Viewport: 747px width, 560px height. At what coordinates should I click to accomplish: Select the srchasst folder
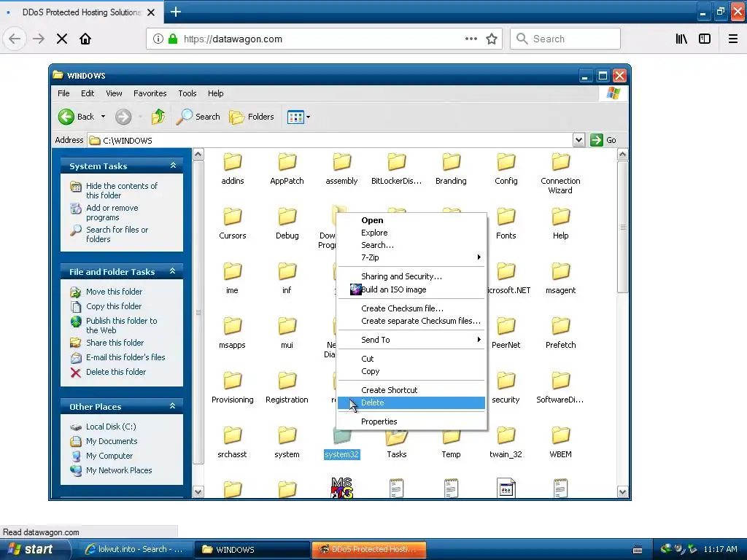[233, 442]
